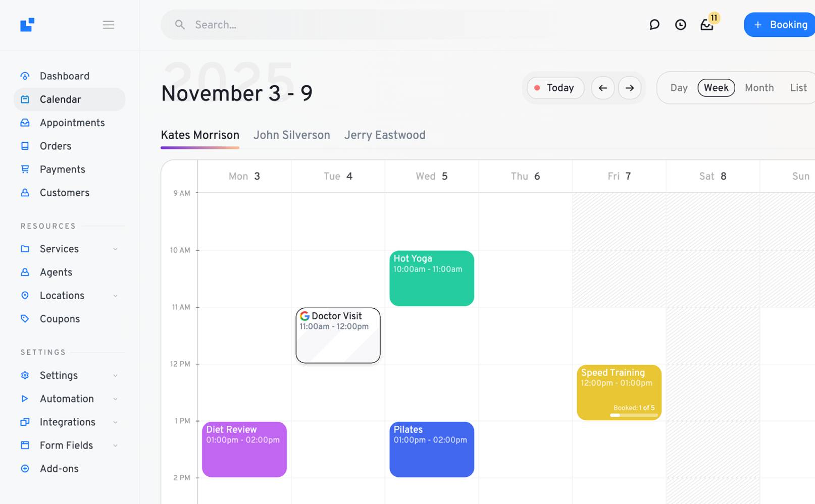This screenshot has width=815, height=504.
Task: Switch calendar to Month view
Action: coord(759,88)
